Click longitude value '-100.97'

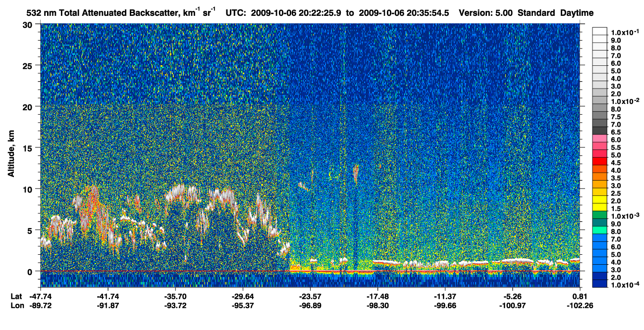(x=512, y=306)
